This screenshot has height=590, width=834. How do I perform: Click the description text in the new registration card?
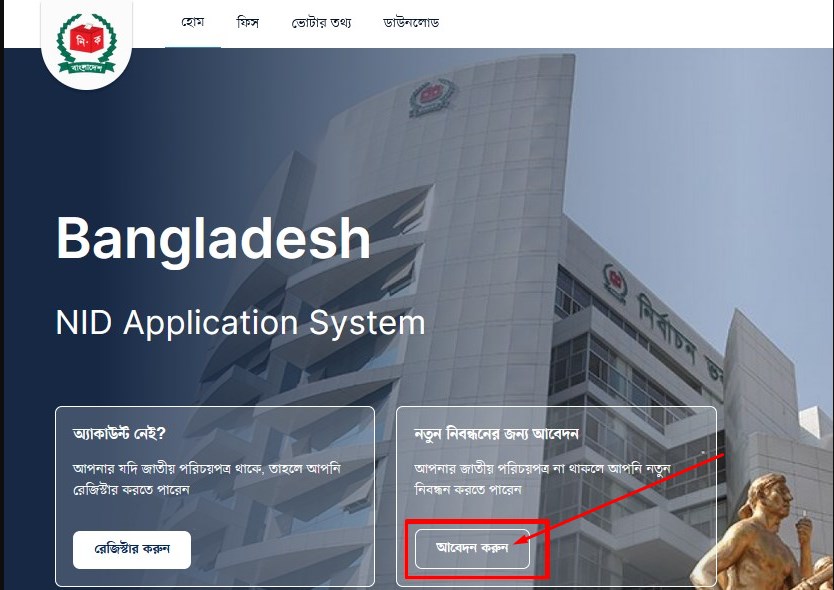(x=542, y=479)
